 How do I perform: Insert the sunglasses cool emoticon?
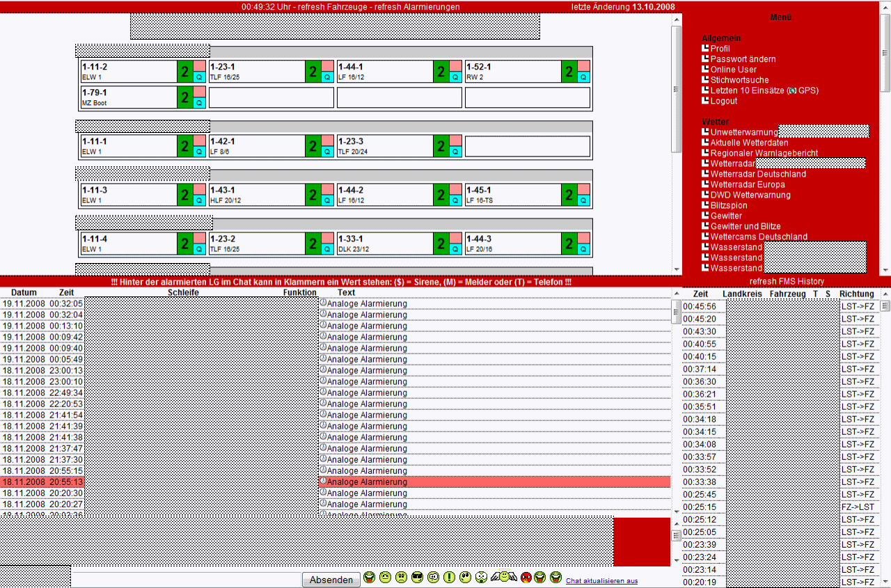[417, 578]
